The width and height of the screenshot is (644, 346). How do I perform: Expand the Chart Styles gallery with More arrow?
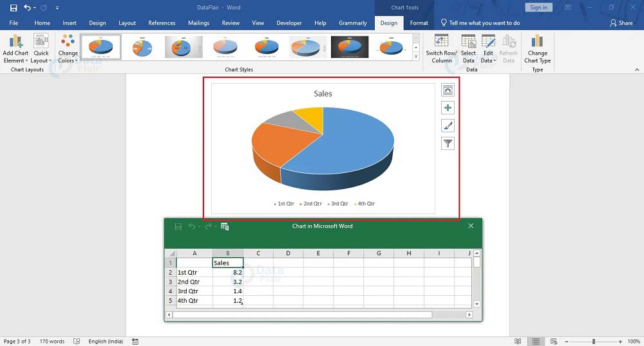click(x=416, y=57)
